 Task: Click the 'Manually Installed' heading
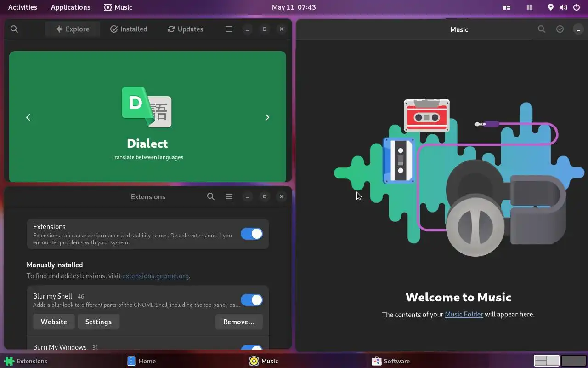[x=55, y=265]
